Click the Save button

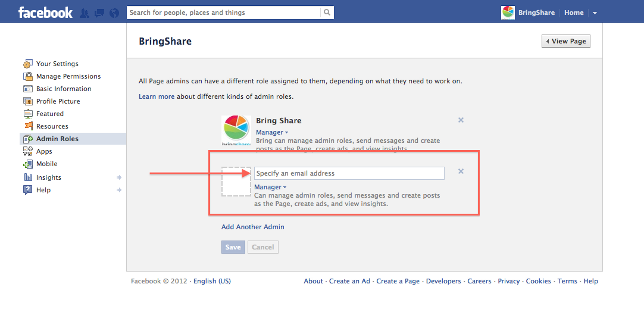233,247
